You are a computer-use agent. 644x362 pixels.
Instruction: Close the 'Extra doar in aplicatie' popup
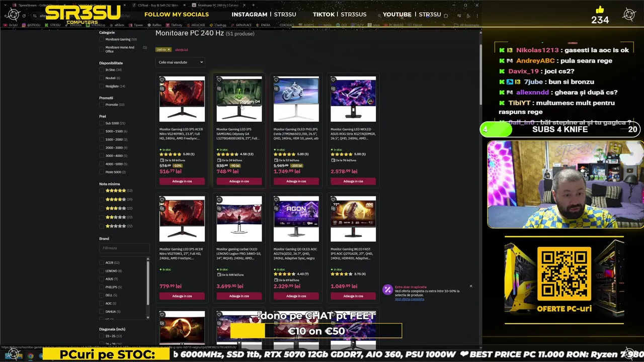click(471, 286)
